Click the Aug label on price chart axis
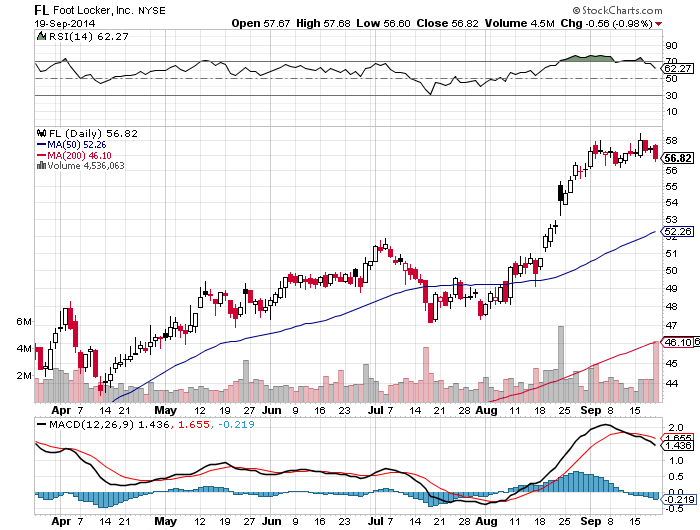 click(x=486, y=410)
